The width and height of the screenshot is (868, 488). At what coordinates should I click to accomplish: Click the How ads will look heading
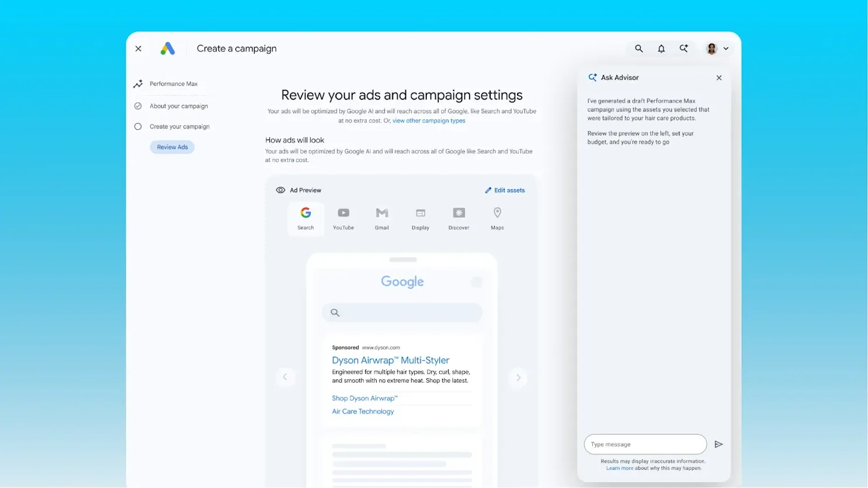click(x=294, y=140)
